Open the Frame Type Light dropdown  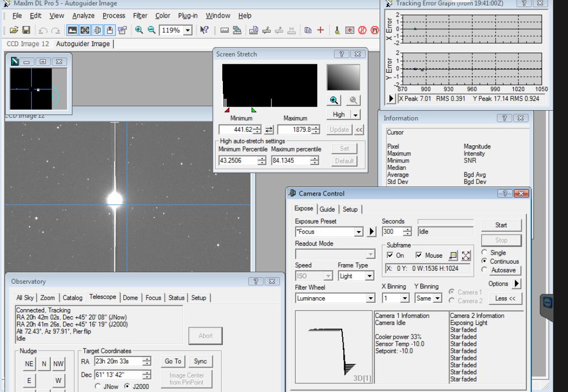point(369,276)
